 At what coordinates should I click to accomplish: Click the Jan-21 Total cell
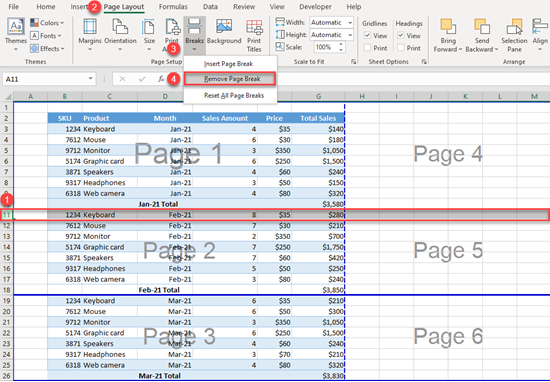click(x=158, y=204)
